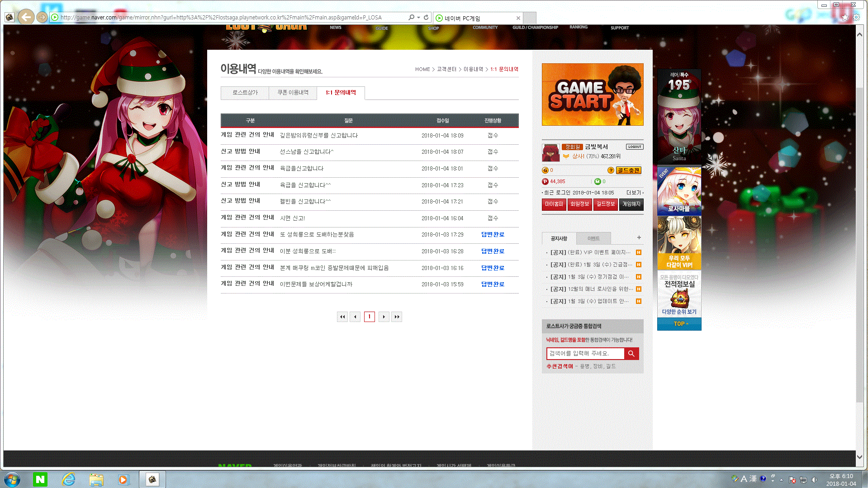This screenshot has height=488, width=868.
Task: Click the gold G coin icon
Action: 545,171
